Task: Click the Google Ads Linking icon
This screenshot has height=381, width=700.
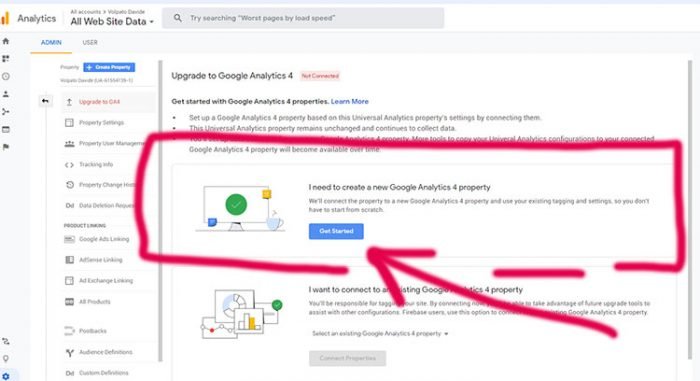Action: 69,239
